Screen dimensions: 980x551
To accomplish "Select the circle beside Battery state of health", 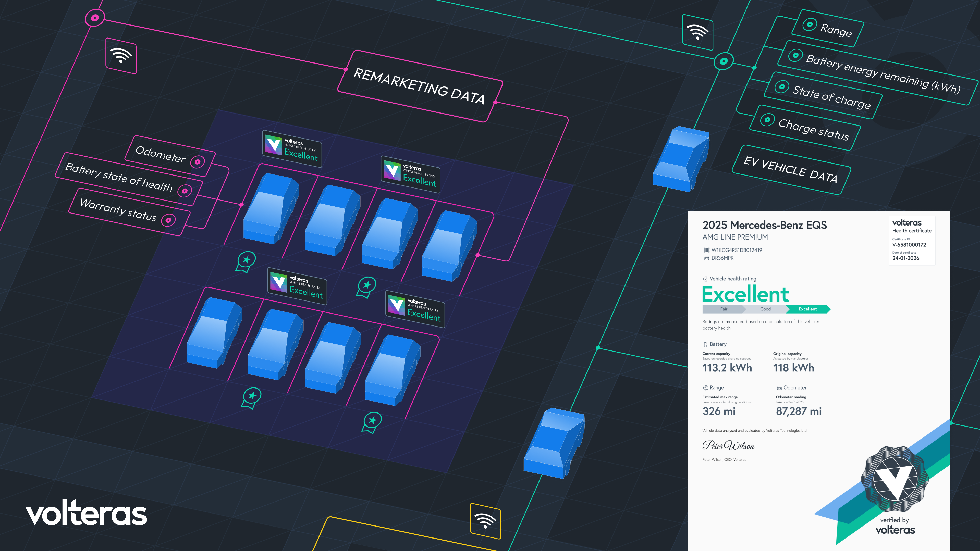I will point(185,191).
